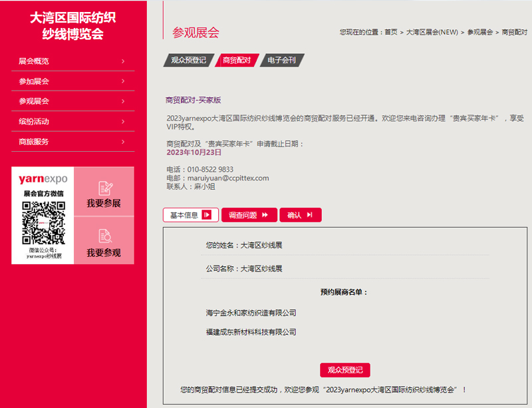
Task: Open the 电子会刊 tab
Action: tap(281, 61)
